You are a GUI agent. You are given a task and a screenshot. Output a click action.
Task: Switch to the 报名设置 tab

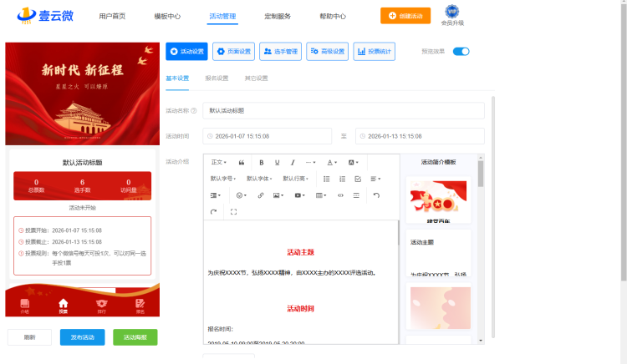[x=217, y=78]
